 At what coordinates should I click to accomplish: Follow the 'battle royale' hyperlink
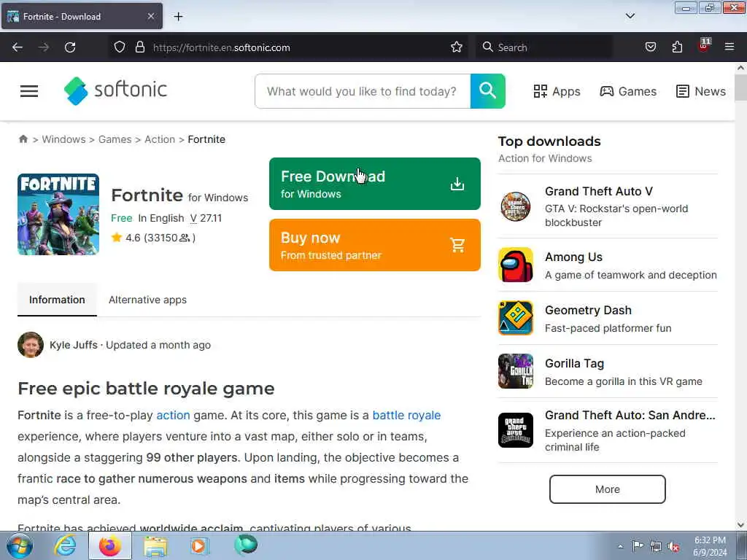pyautogui.click(x=406, y=415)
